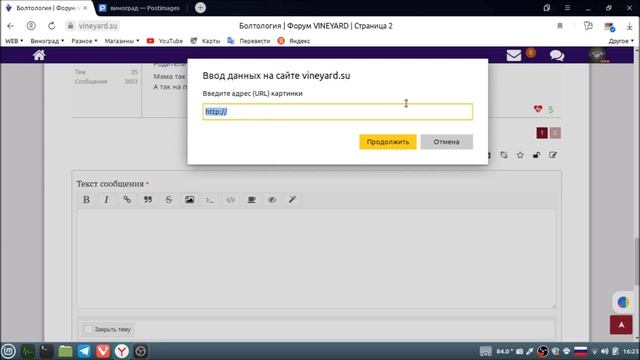
Task: Switch to the Болтология forum tab
Action: tap(47, 8)
